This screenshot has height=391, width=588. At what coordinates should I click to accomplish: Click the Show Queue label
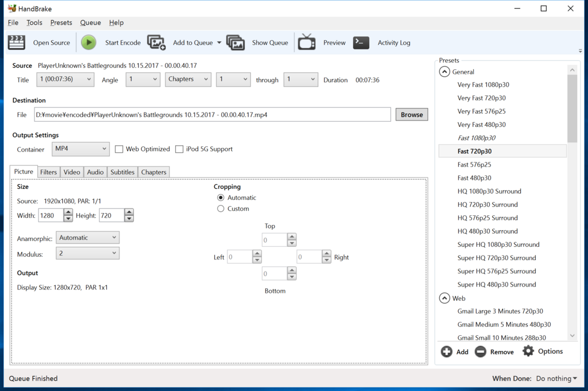270,42
